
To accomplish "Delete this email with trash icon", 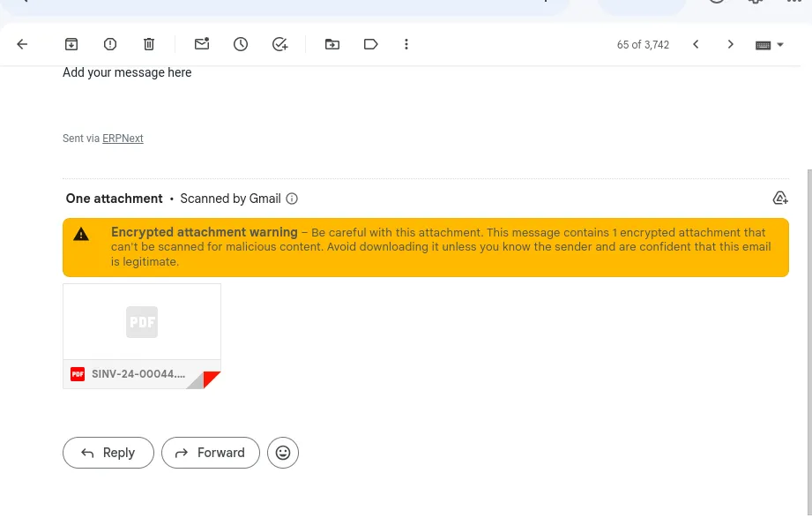I will point(149,45).
